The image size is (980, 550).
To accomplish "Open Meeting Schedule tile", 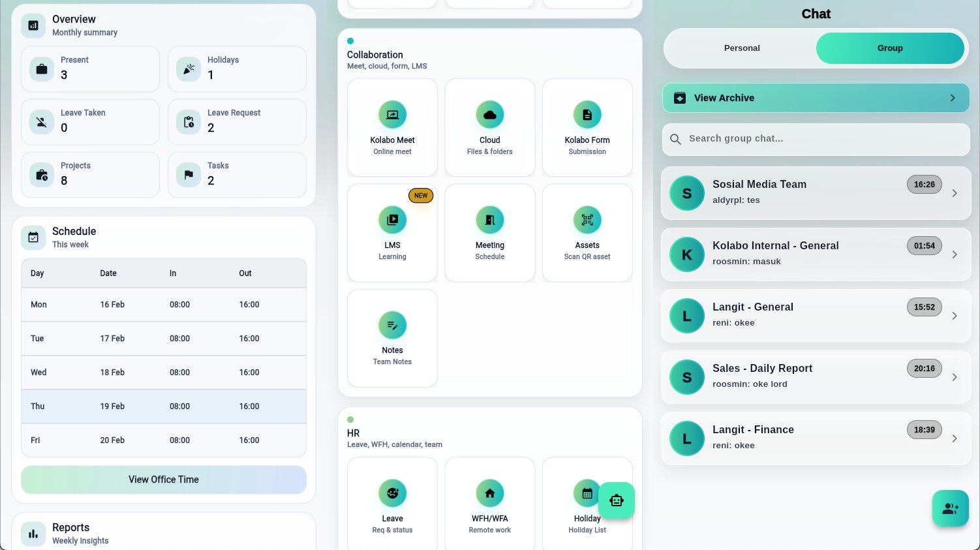I will tap(489, 233).
